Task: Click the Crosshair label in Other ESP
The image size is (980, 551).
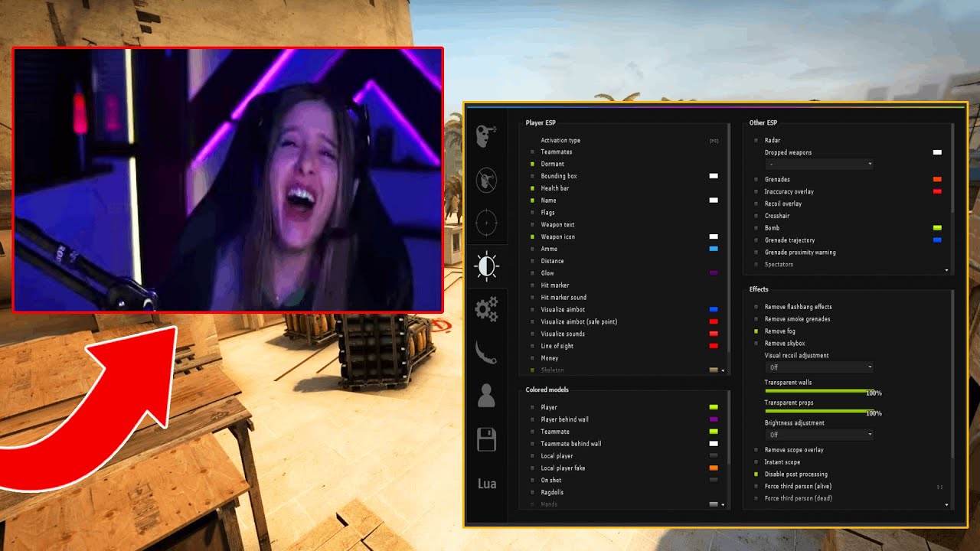Action: click(777, 216)
